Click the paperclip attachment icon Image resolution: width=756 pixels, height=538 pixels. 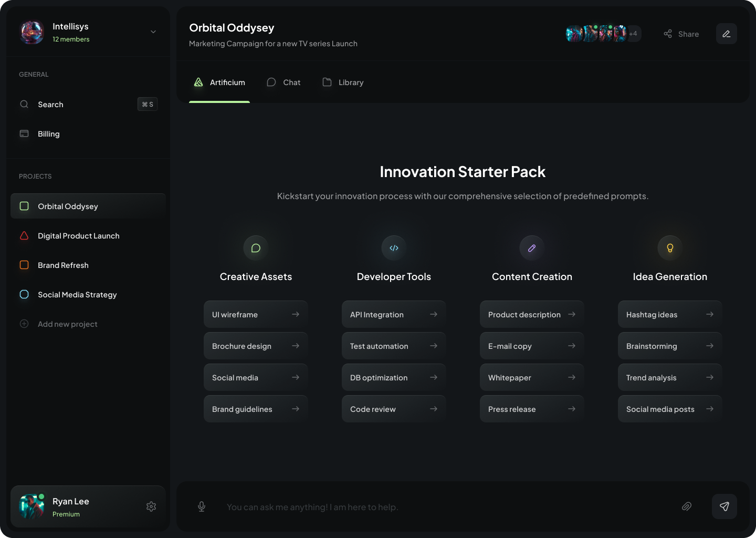(x=687, y=506)
